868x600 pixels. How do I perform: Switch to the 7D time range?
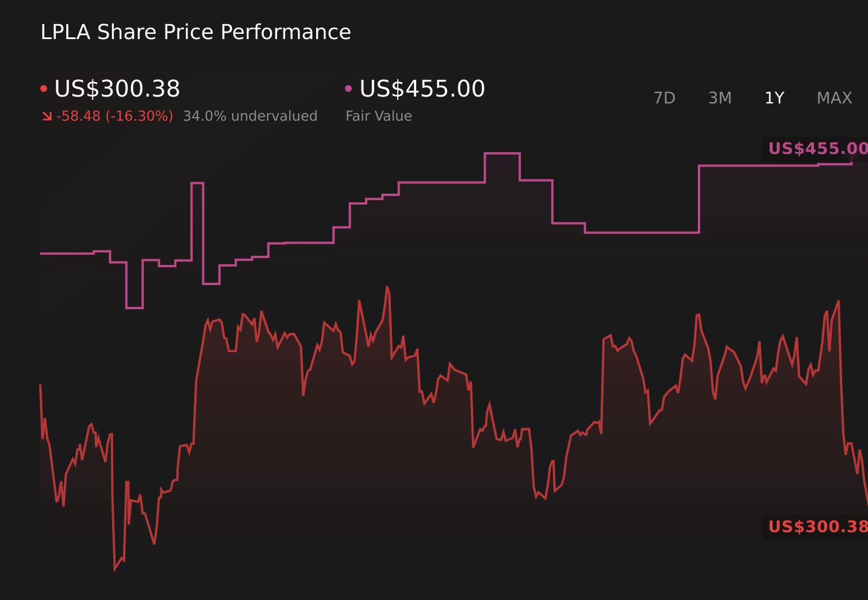[664, 98]
